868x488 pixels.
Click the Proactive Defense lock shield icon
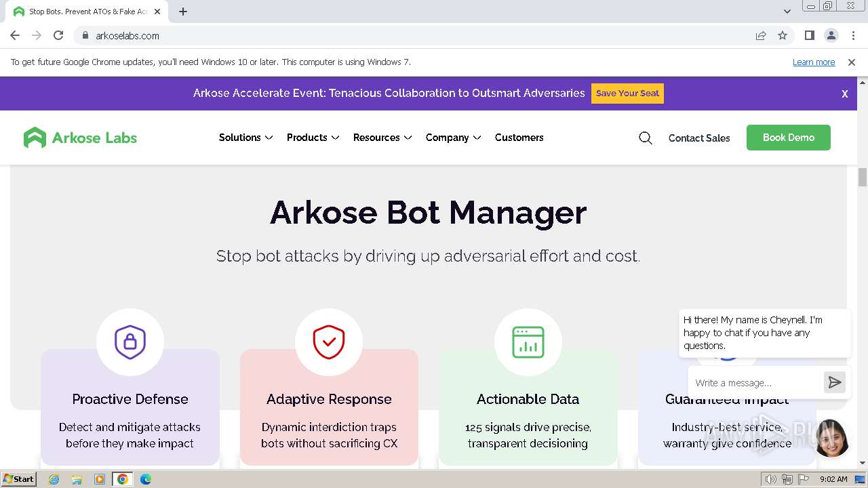point(130,342)
